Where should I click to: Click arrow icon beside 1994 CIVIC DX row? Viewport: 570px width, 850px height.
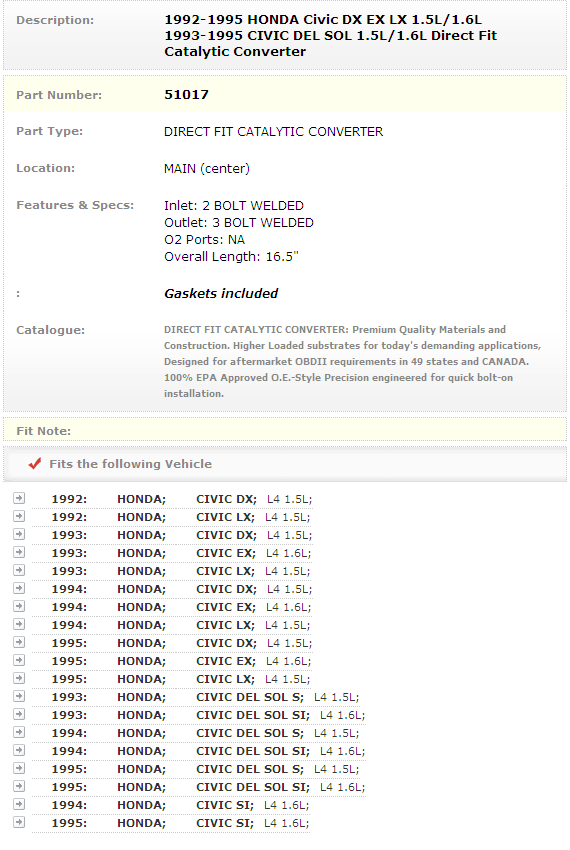point(19,588)
